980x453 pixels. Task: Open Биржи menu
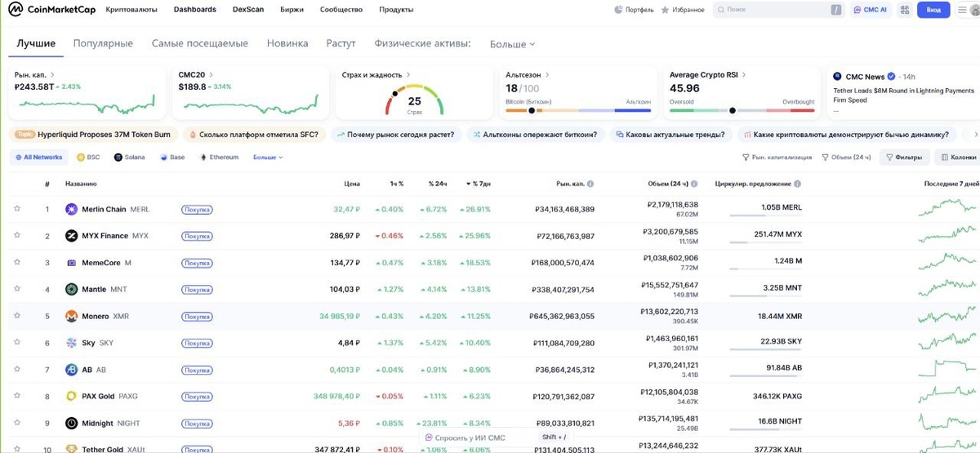pyautogui.click(x=292, y=10)
